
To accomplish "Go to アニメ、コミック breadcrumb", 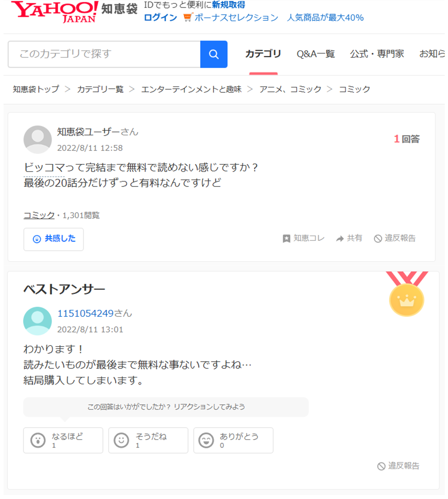I will [290, 89].
